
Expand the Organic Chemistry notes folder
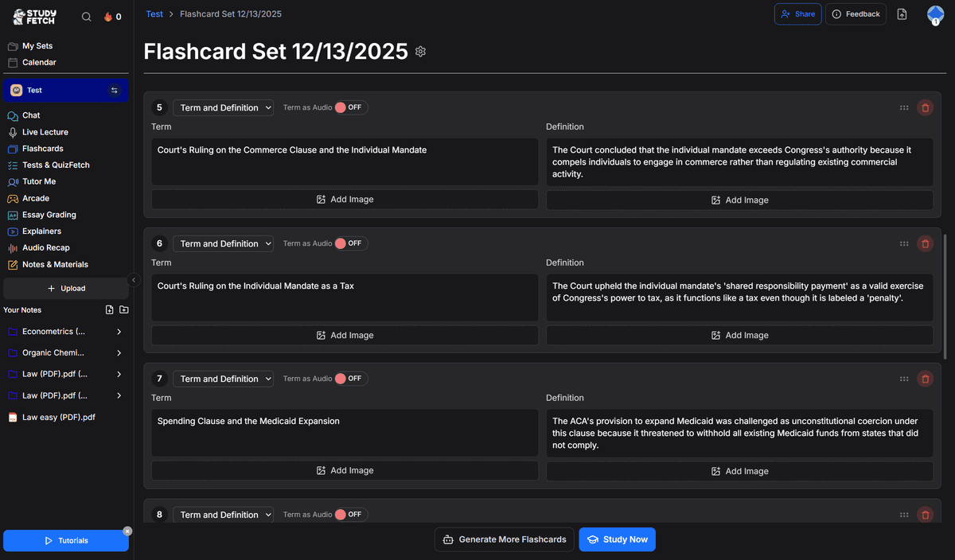119,353
